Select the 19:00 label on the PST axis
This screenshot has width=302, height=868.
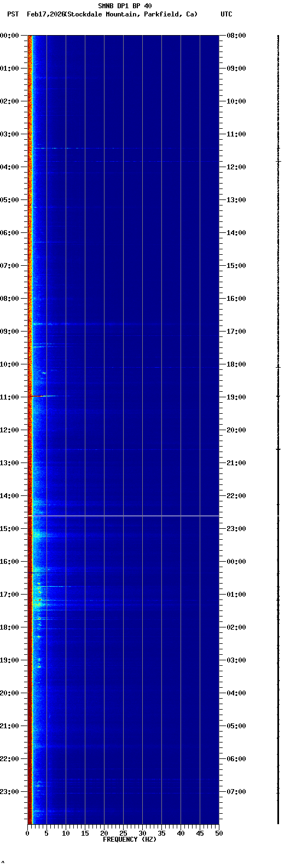pos(10,660)
